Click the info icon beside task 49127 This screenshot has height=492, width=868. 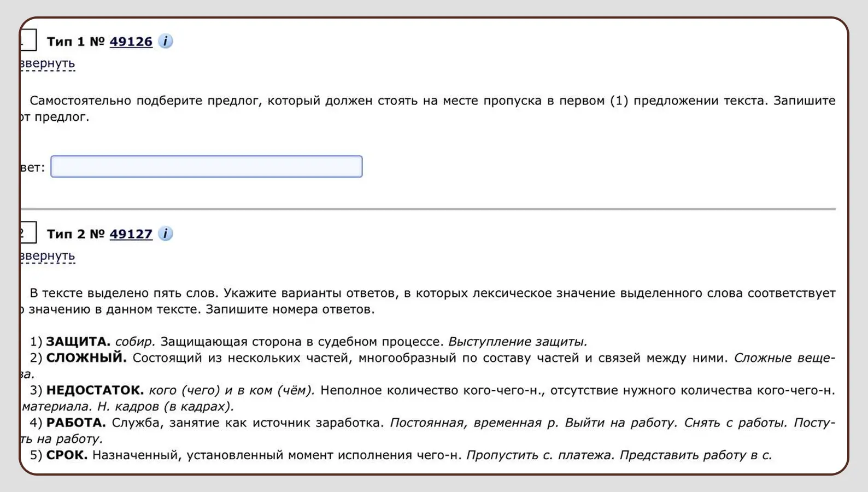pyautogui.click(x=165, y=234)
